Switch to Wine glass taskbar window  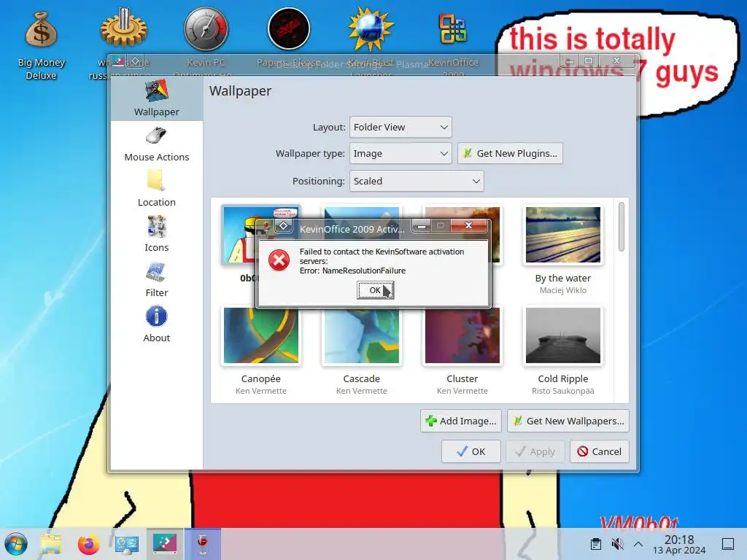(x=203, y=544)
